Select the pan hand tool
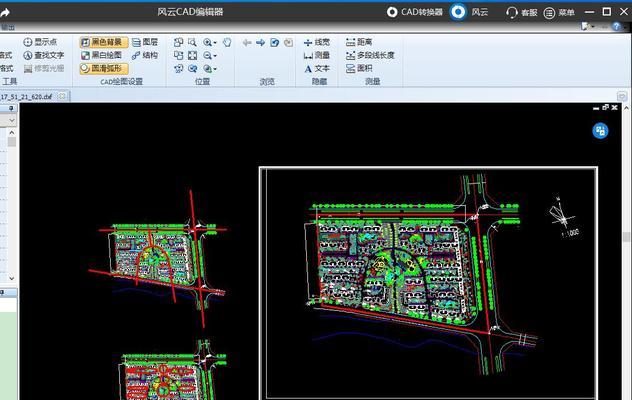Screen dimensions: 632x400 227,42
